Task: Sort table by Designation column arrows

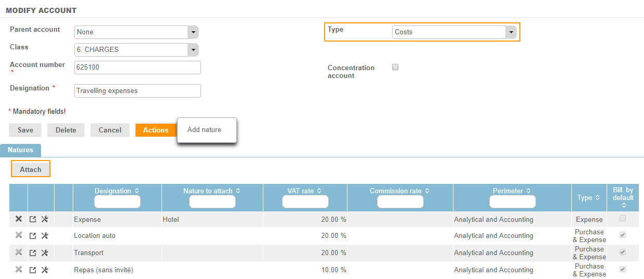Action: click(137, 191)
